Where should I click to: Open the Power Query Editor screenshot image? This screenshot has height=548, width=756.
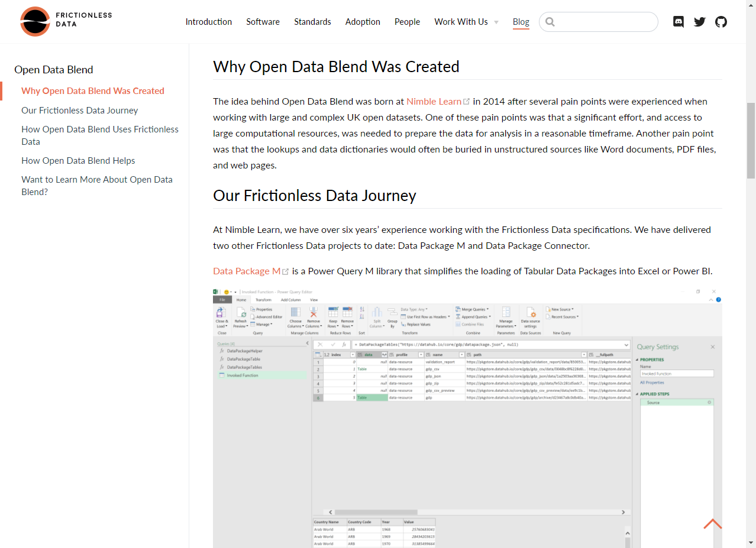(x=467, y=418)
